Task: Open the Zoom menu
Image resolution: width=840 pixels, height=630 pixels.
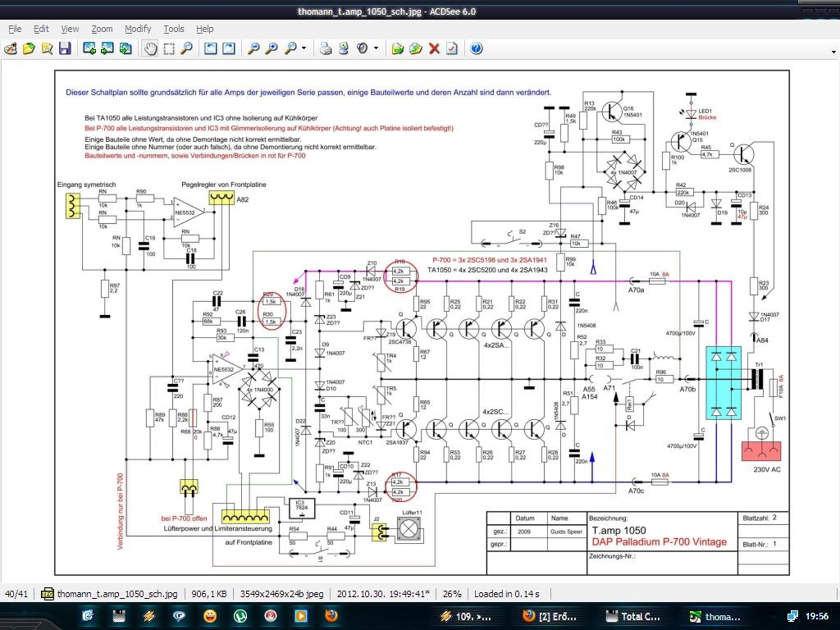Action: coord(102,29)
